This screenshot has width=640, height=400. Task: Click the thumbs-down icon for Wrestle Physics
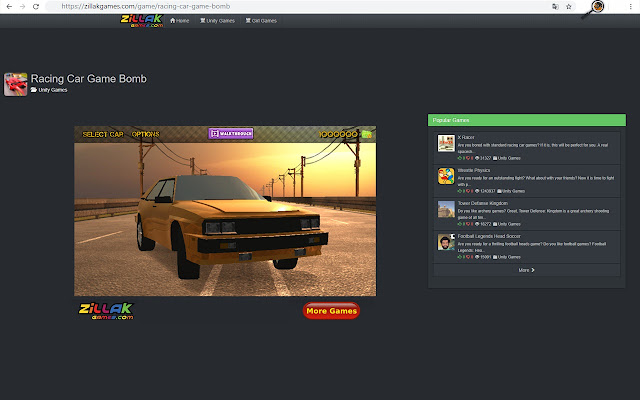pos(468,191)
